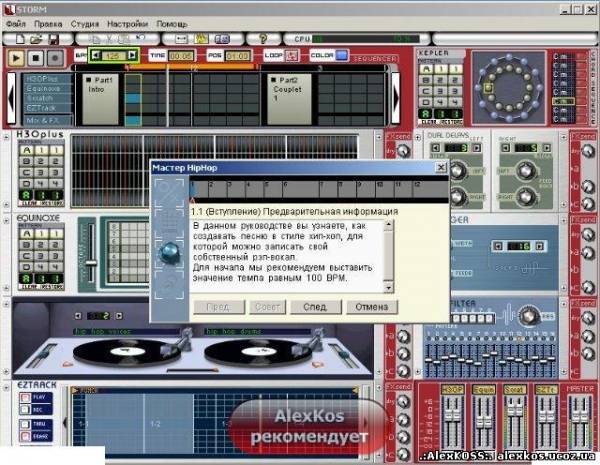Decrease BPM with the left arrow
Image resolution: width=600 pixels, height=465 pixels.
point(96,55)
